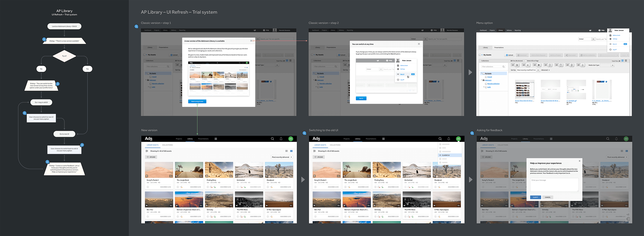
Task: Check sub1 checkbox in Menu option collections tree
Action: click(486, 87)
